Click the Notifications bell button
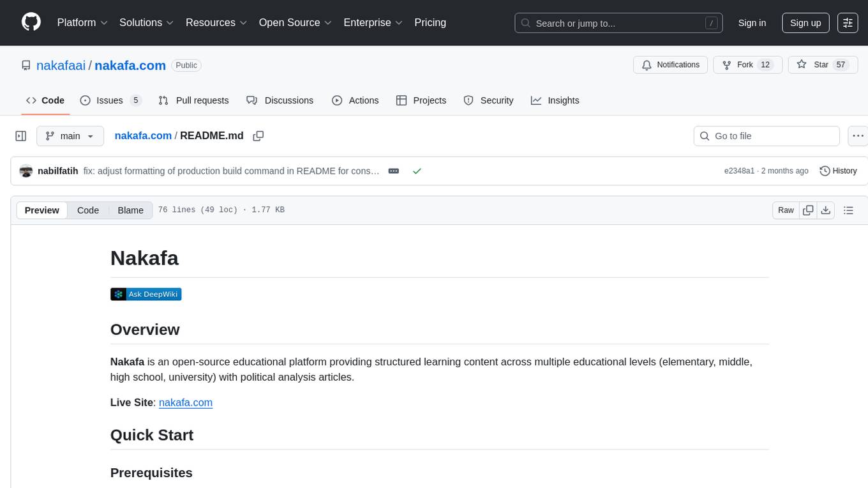The width and height of the screenshot is (868, 488). pyautogui.click(x=670, y=65)
